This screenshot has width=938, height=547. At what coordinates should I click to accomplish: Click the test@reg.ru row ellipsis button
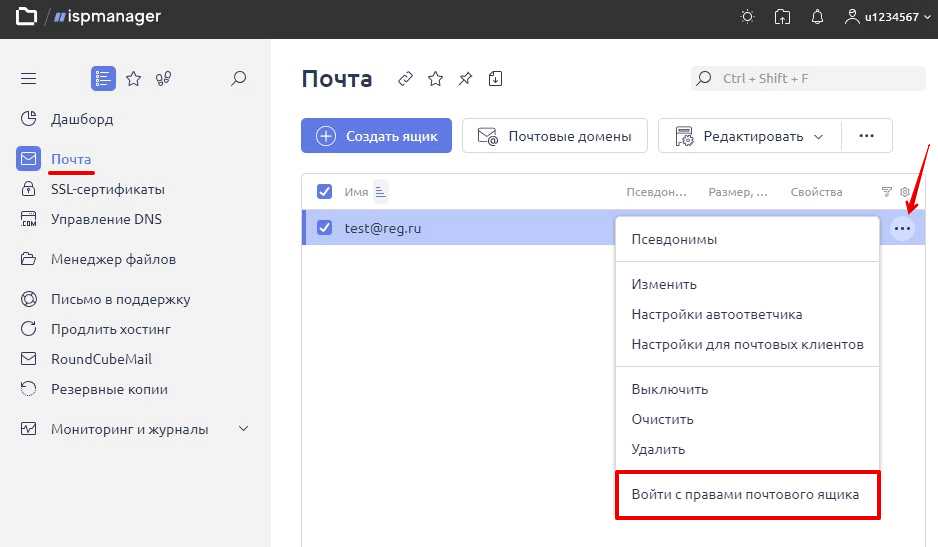902,228
